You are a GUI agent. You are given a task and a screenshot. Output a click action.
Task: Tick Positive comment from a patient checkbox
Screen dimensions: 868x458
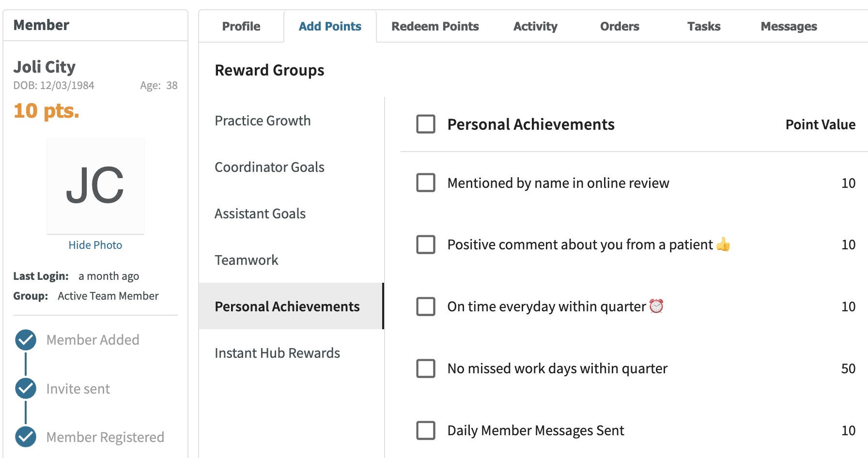426,244
